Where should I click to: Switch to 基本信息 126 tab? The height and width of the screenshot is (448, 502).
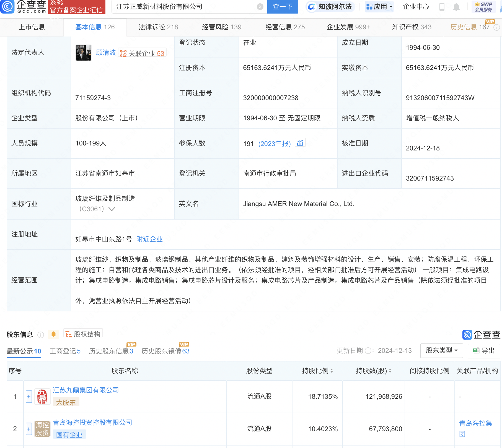(x=95, y=27)
